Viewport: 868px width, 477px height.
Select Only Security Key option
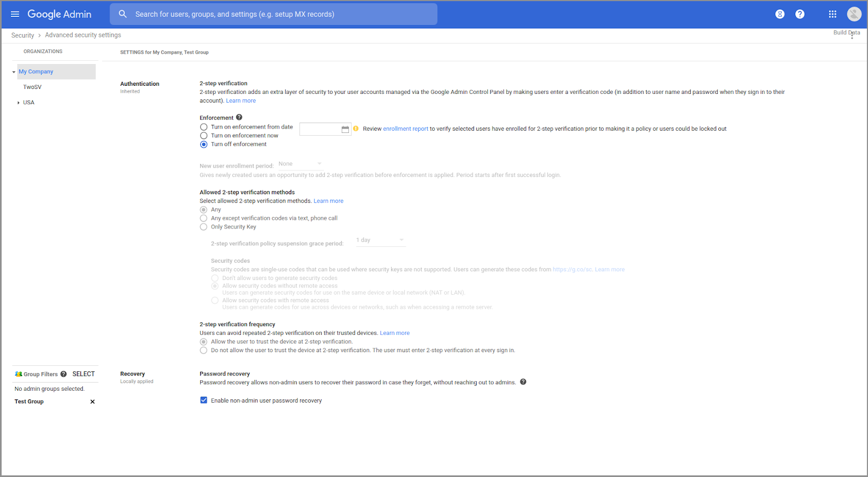203,227
